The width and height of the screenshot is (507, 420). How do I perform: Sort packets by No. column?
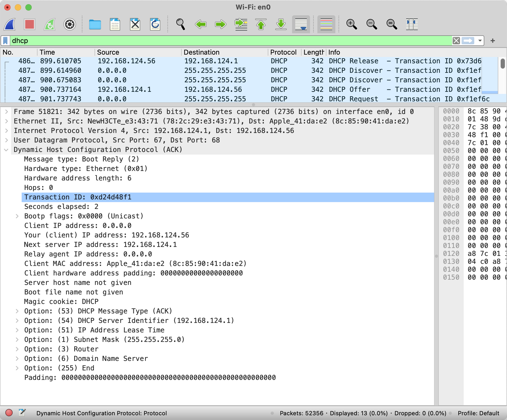(18, 52)
